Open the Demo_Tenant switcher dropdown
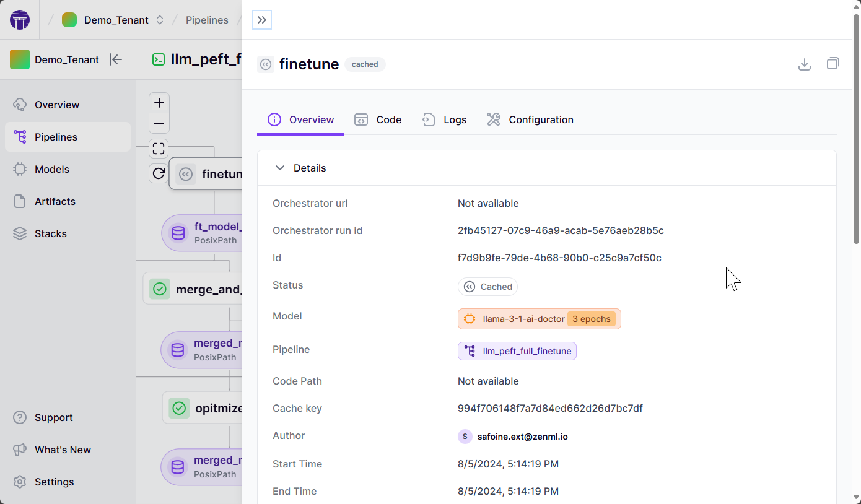This screenshot has width=861, height=504. click(x=159, y=20)
